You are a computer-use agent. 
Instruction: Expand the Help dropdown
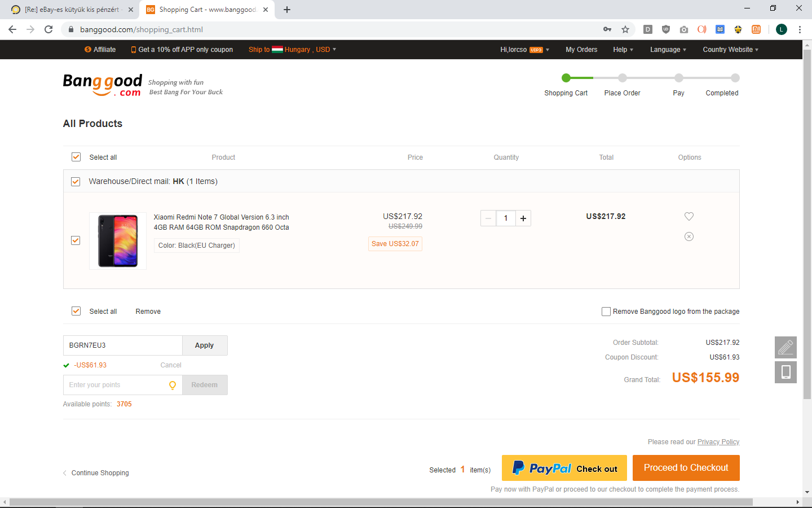tap(623, 50)
